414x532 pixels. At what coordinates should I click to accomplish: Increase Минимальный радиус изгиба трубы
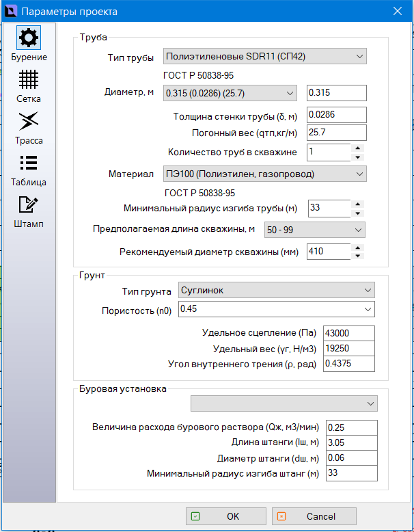(358, 204)
